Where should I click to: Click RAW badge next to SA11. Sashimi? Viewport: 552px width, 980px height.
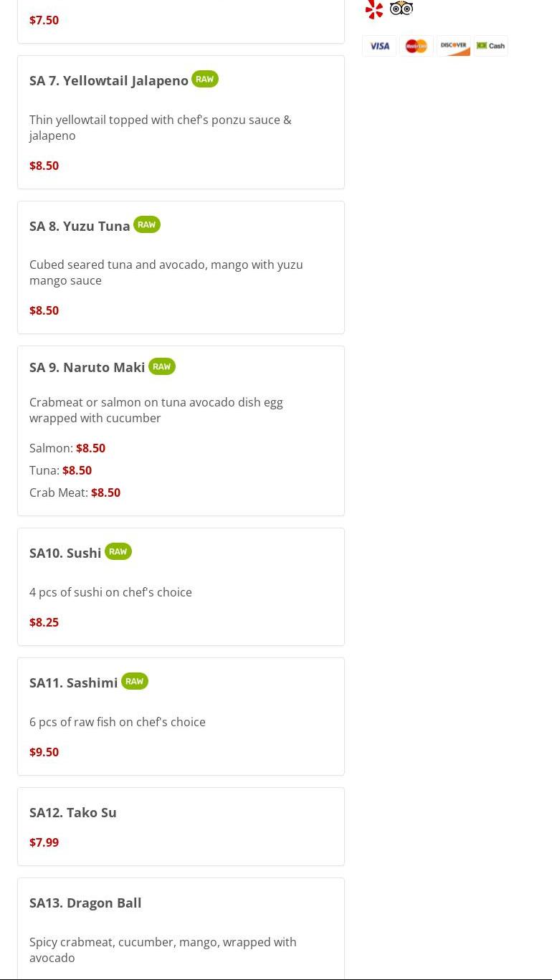(135, 682)
